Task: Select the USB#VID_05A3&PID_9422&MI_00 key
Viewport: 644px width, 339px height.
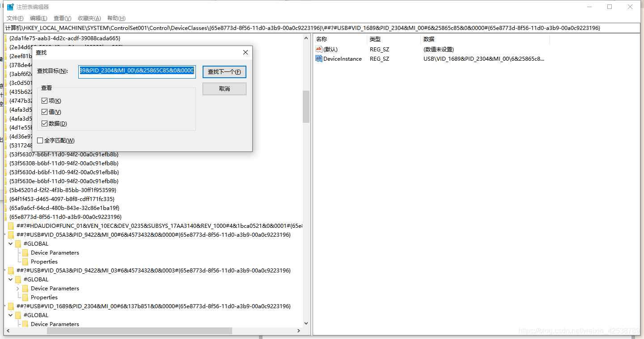Action: pyautogui.click(x=153, y=235)
